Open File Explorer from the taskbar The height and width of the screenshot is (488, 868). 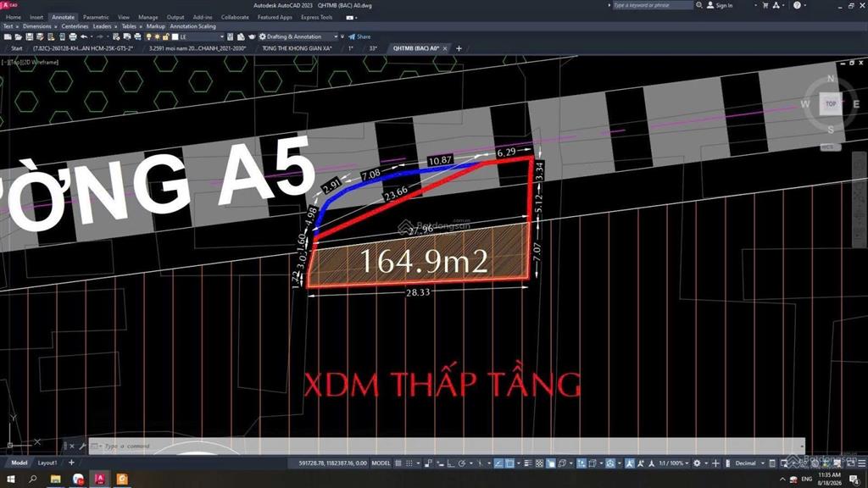click(x=55, y=479)
